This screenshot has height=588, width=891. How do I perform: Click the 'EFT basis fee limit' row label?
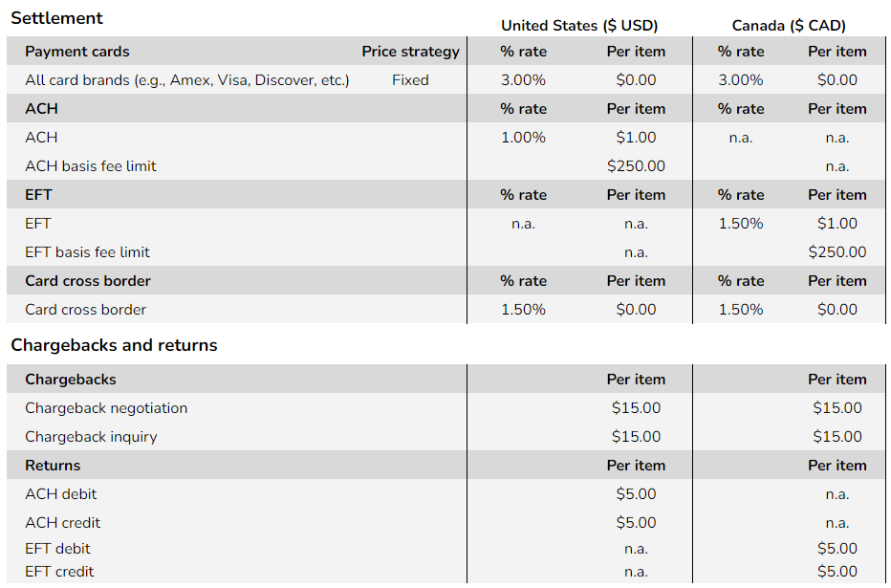coord(87,252)
